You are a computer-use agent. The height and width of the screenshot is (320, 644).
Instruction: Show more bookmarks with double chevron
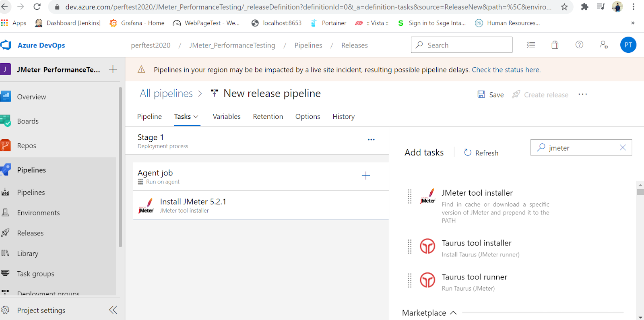(x=633, y=23)
